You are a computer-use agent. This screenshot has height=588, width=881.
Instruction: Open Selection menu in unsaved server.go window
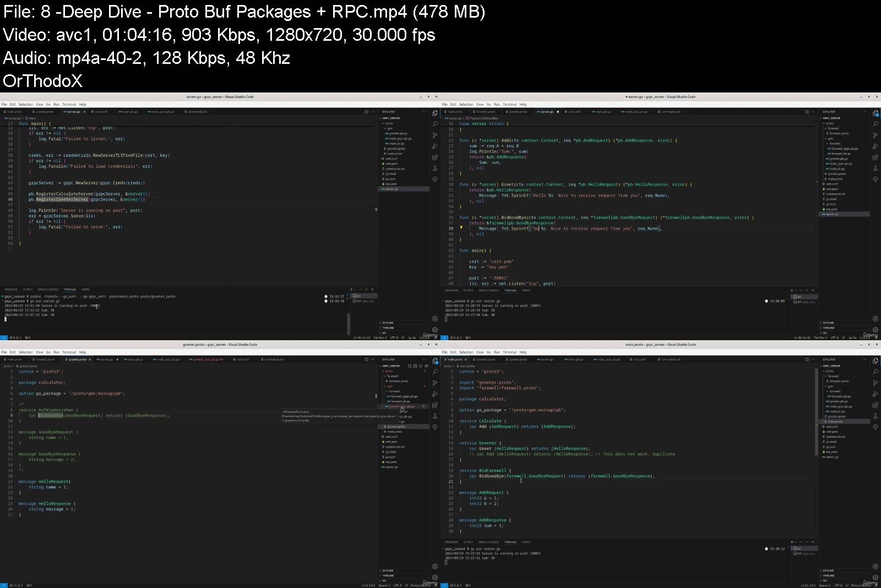click(466, 105)
